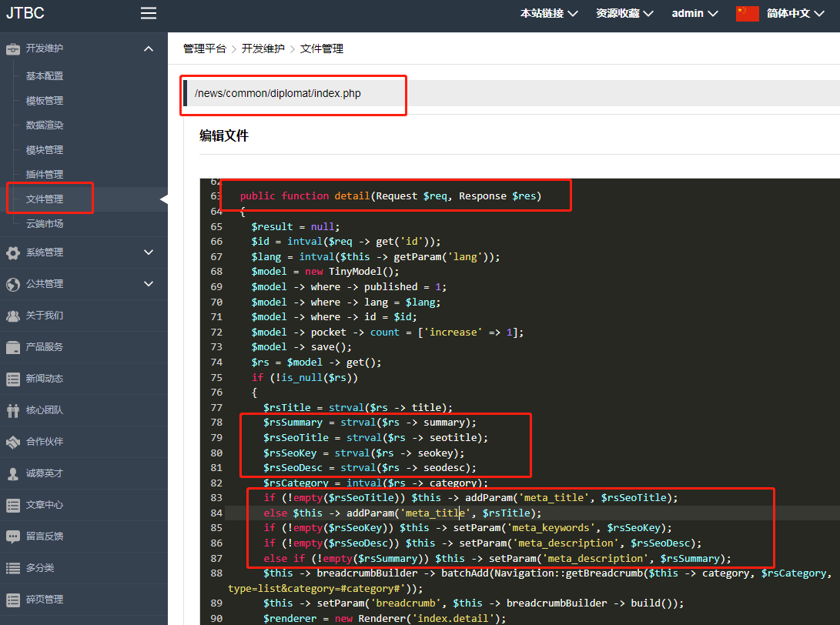This screenshot has height=625, width=840.
Task: Open 基本配置 in sidebar
Action: 45,76
